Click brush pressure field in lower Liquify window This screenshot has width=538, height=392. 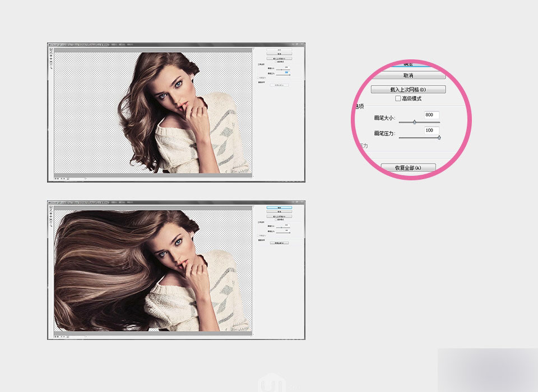coord(287,231)
